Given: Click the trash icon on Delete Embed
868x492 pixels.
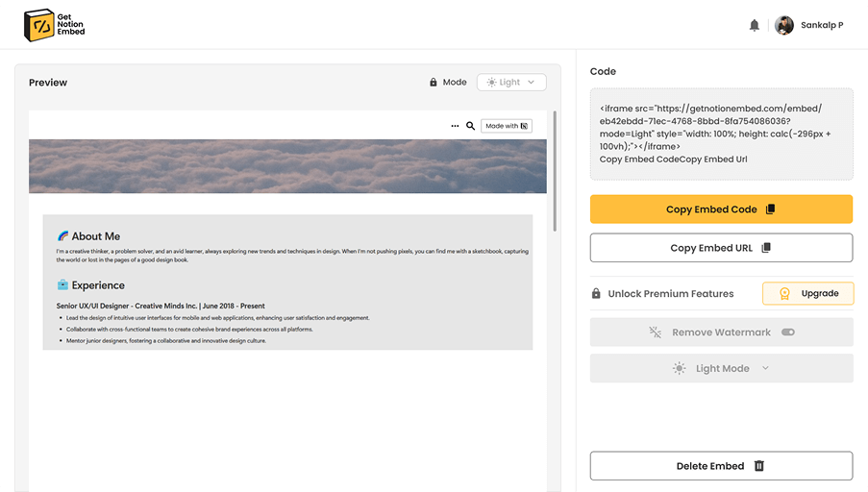Looking at the screenshot, I should pos(759,466).
